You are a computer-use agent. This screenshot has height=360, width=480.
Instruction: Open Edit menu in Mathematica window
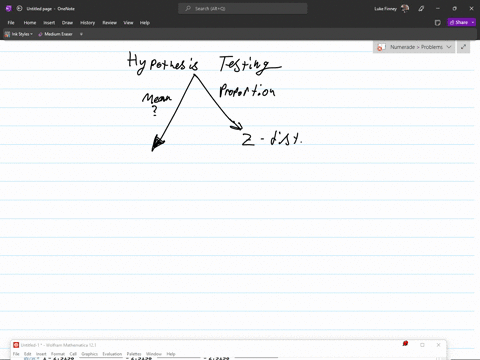pyautogui.click(x=28, y=354)
